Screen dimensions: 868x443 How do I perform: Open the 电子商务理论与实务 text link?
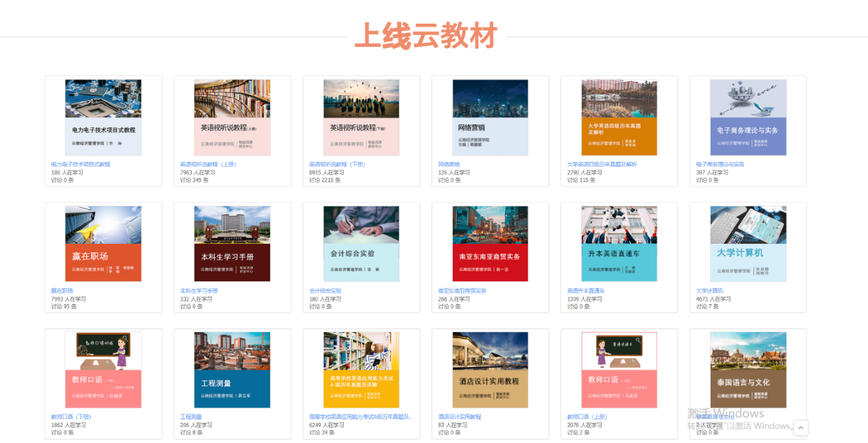pos(720,164)
